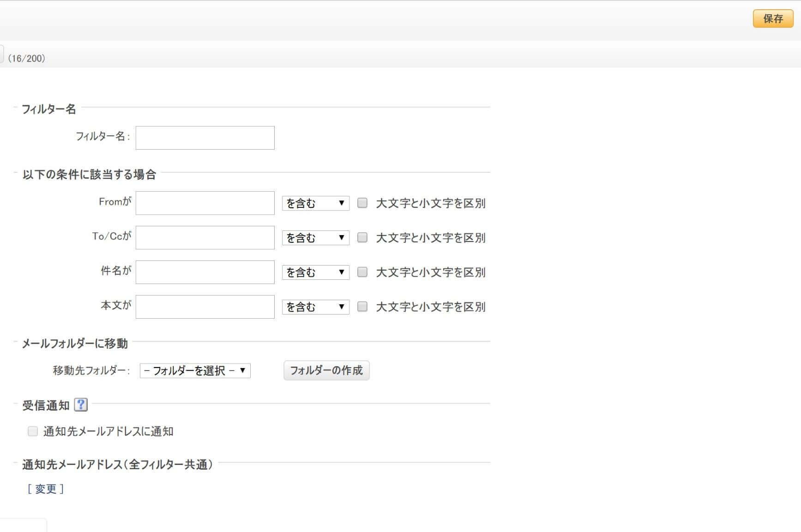Expand the フォルダーを選択 destination folder dropdown
Image resolution: width=801 pixels, height=532 pixels.
195,371
